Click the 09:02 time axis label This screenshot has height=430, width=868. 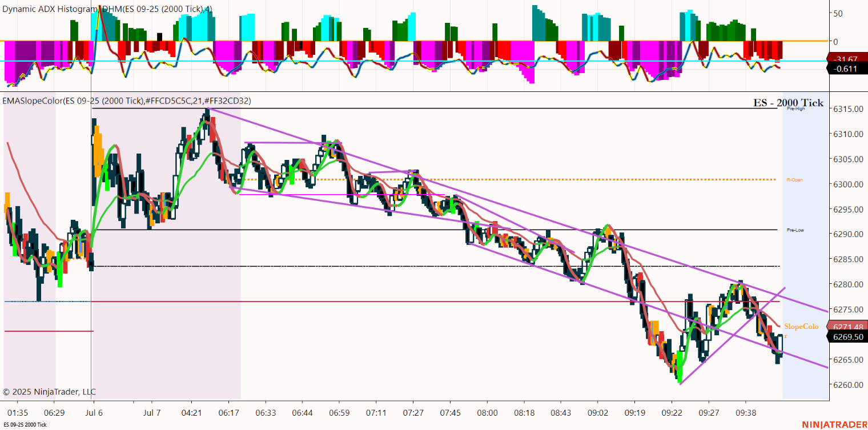click(x=598, y=412)
